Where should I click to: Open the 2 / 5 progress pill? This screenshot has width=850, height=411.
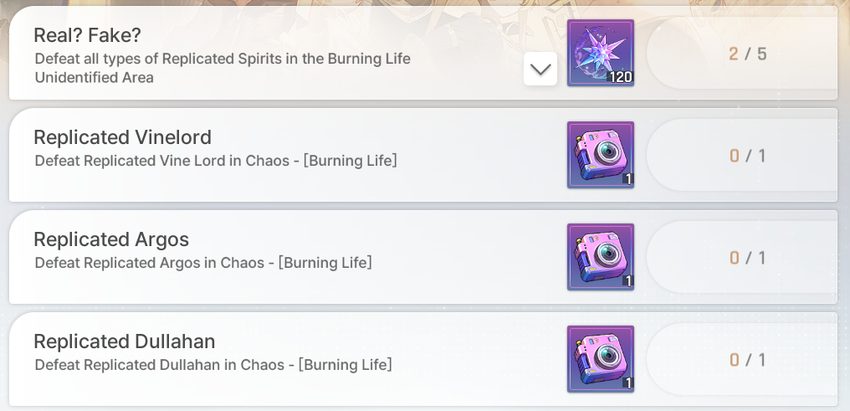coord(743,53)
